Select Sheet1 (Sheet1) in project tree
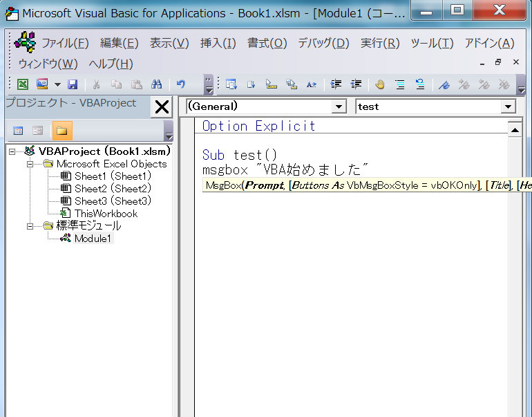Viewport: 532px width, 417px height. pos(113,176)
